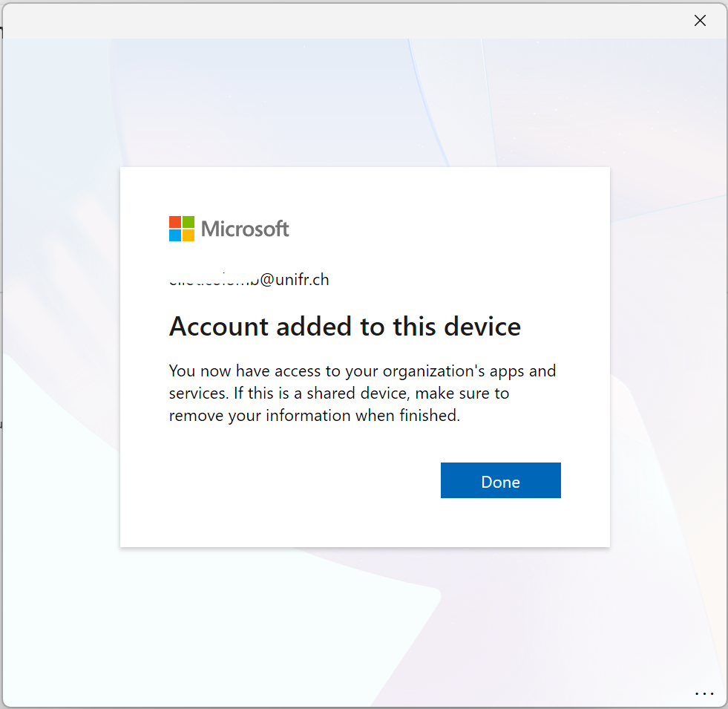This screenshot has width=728, height=709.
Task: Click the "Account added to this device" heading
Action: tap(345, 326)
